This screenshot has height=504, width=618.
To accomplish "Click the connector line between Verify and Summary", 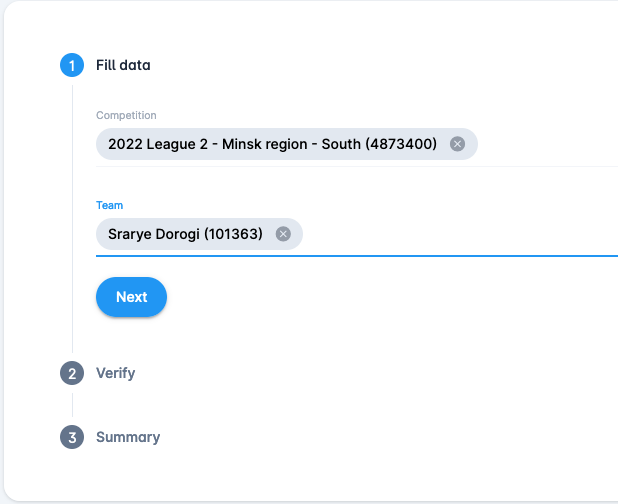I will [72, 405].
